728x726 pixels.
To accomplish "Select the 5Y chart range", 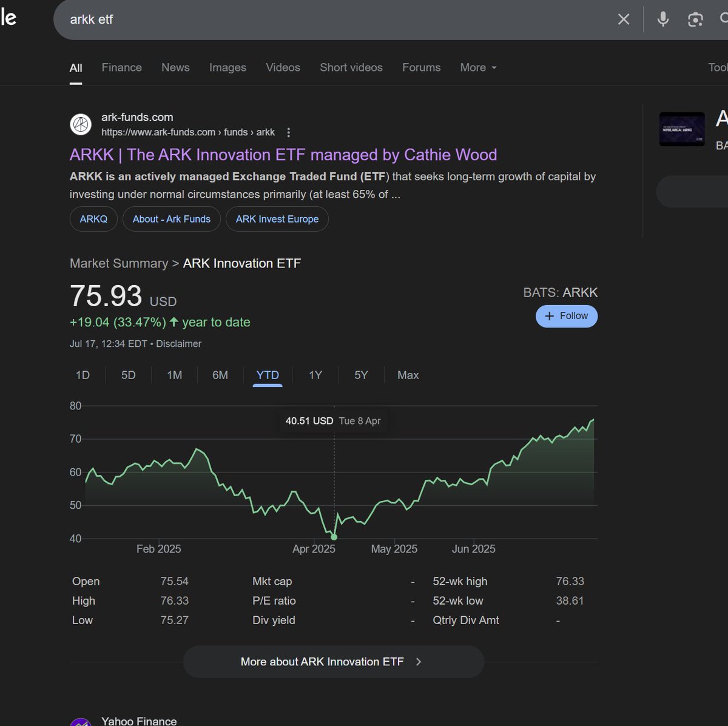I will point(362,375).
